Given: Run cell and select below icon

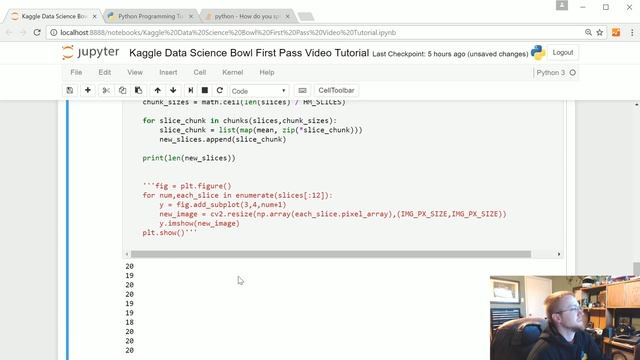Looking at the screenshot, I should (x=190, y=90).
